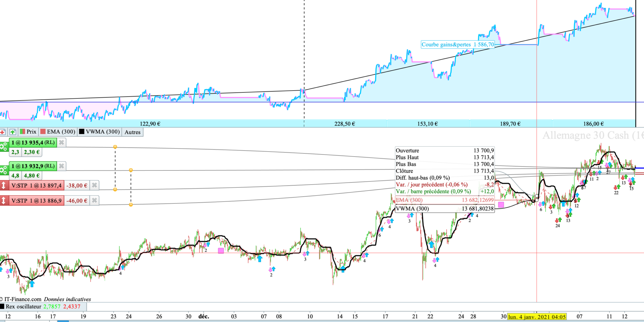Screen dimensions: 644x322
Task: Select stop order V:STP 1 @ 13 886,9
Action: tap(36, 201)
